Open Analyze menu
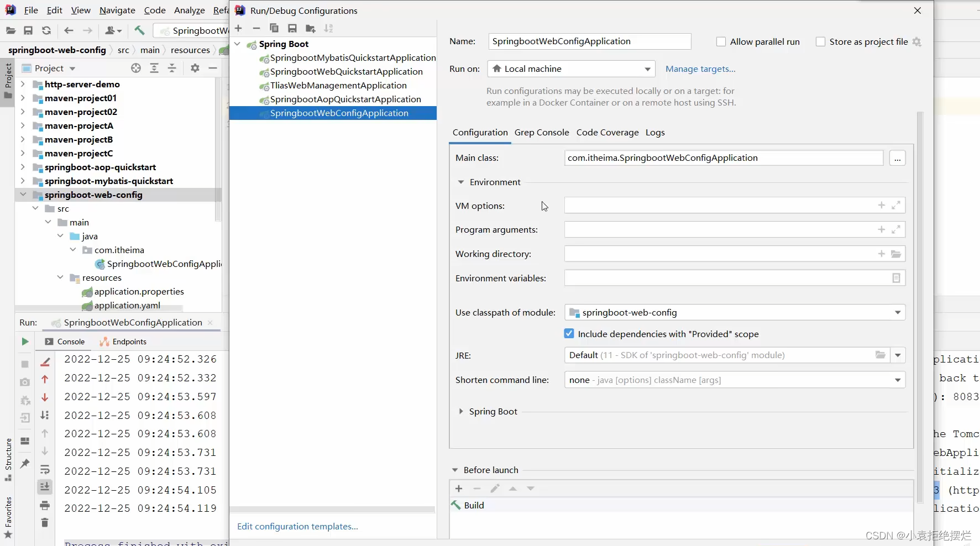 point(190,10)
